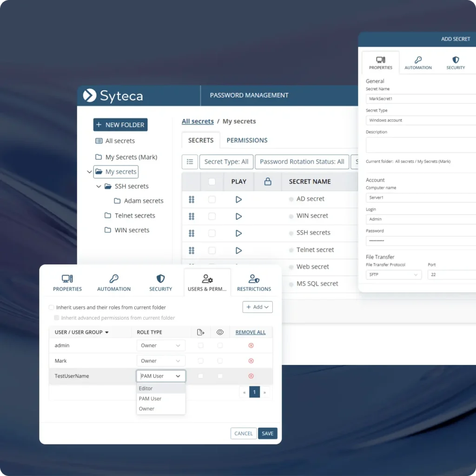
Task: Open Secret Type: All filter dropdown
Action: (226, 161)
